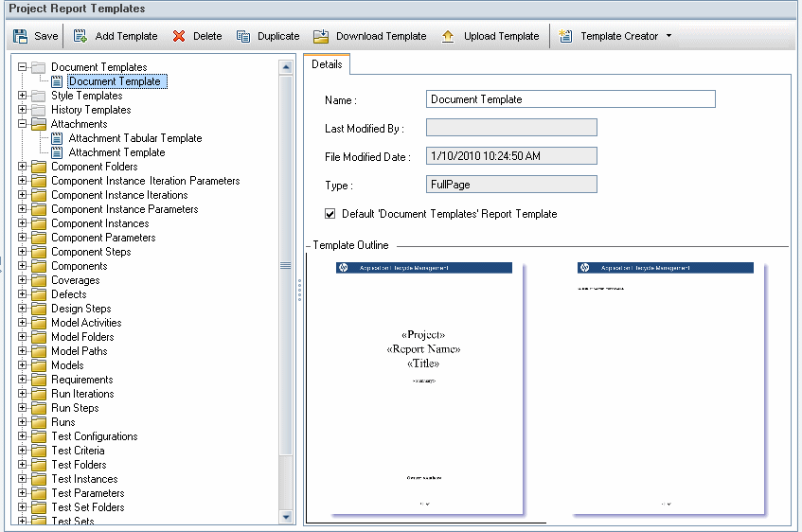The image size is (802, 532).
Task: Click the Template Creator icon
Action: pos(566,37)
